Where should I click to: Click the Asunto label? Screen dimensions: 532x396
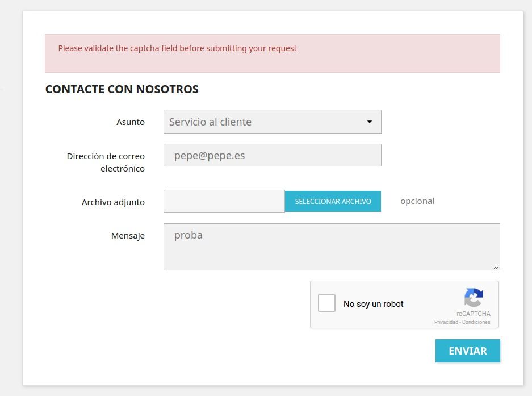(130, 122)
